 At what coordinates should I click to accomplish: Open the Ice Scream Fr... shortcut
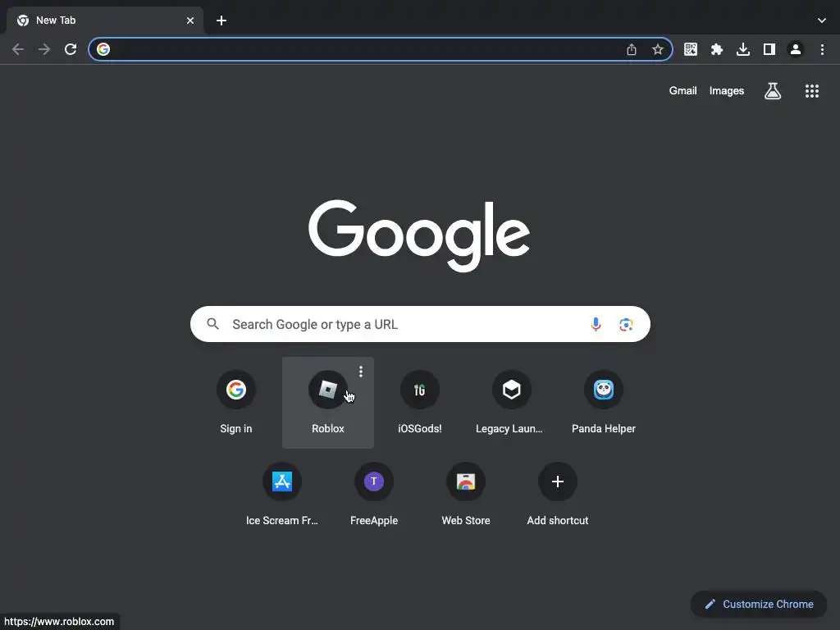coord(282,493)
